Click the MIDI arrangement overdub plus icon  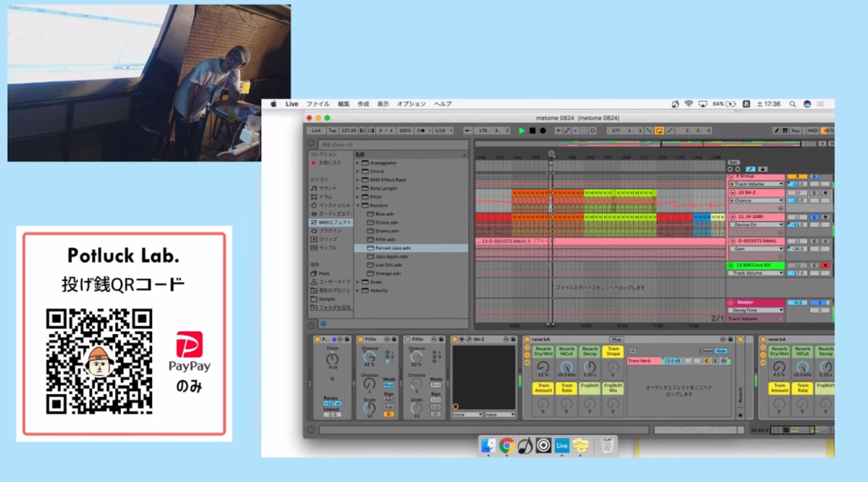[558, 131]
